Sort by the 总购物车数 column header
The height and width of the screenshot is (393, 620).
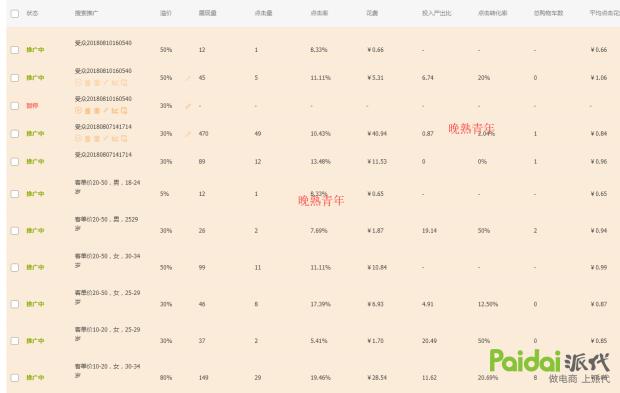pyautogui.click(x=548, y=13)
